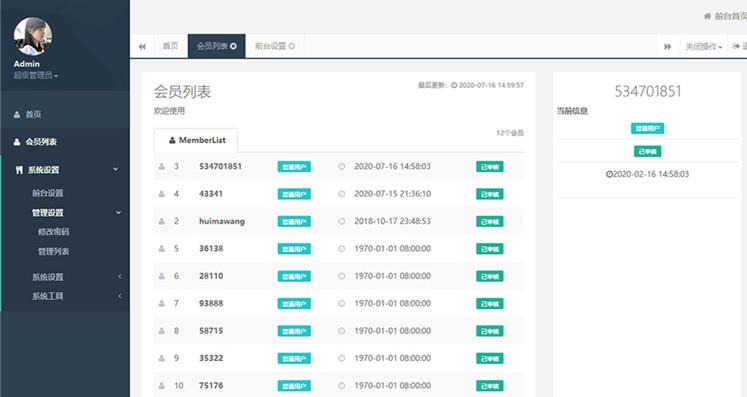
Task: Click the clock icon in row 93888
Action: [x=342, y=304]
